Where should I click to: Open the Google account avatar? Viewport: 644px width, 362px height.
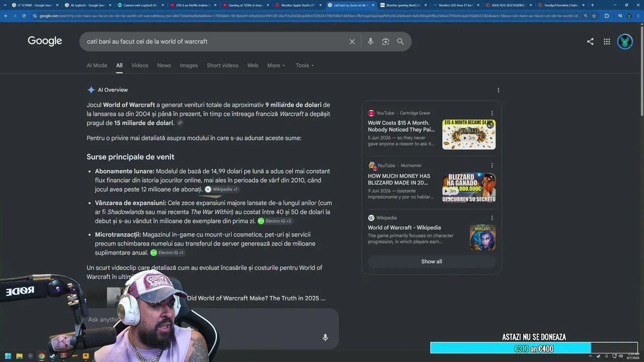(x=625, y=42)
